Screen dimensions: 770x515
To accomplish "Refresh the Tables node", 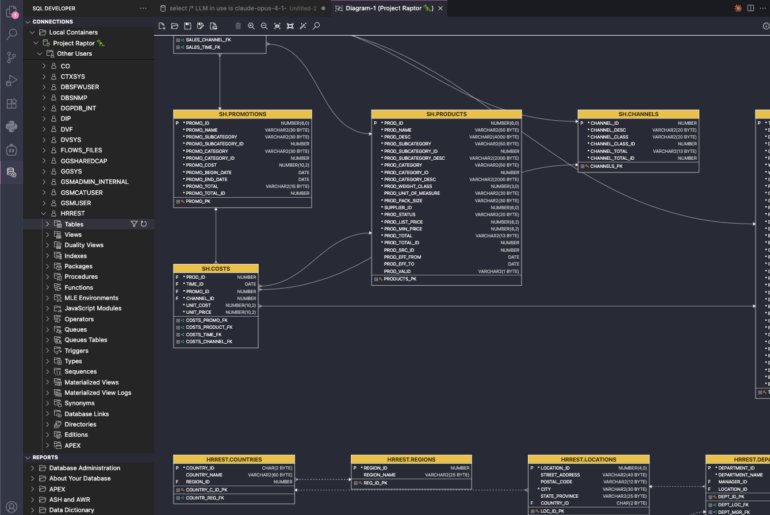I will 144,224.
